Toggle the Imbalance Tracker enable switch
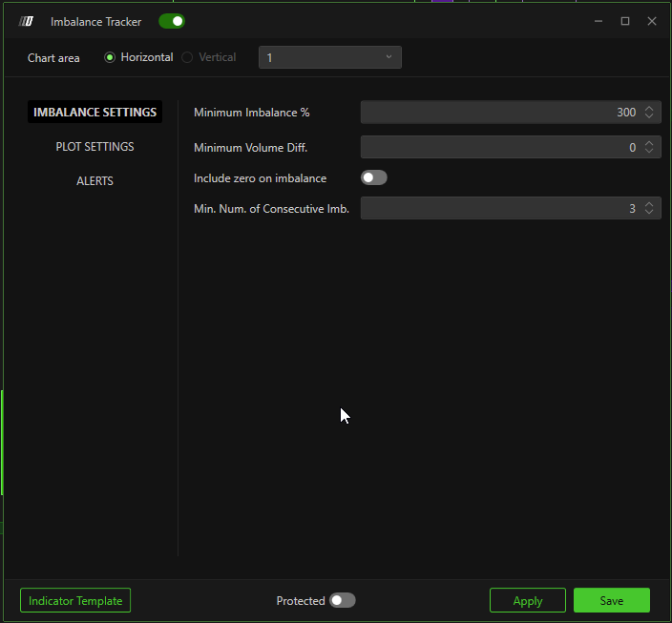Screen dimensions: 672x623 [172, 21]
